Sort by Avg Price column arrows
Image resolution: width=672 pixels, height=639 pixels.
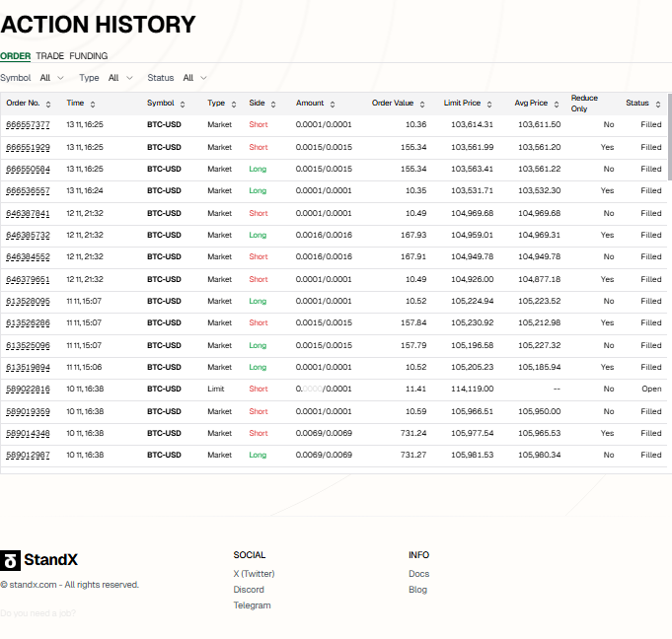[x=557, y=105]
